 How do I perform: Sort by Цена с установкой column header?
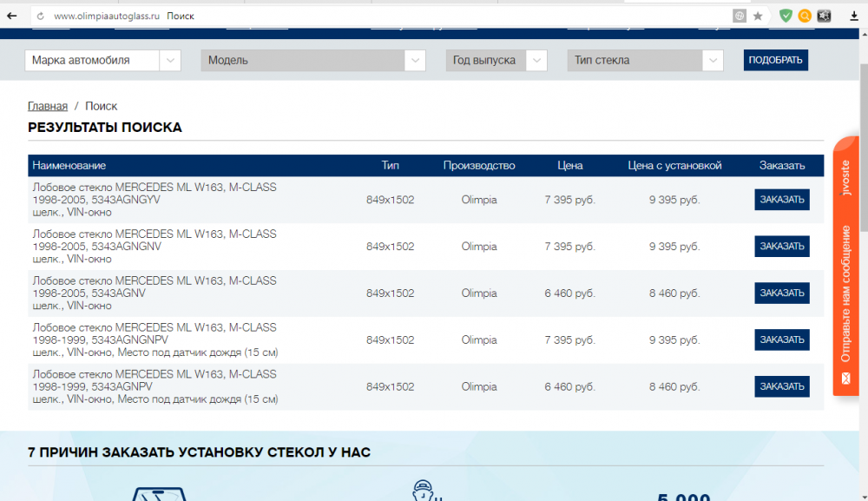674,166
